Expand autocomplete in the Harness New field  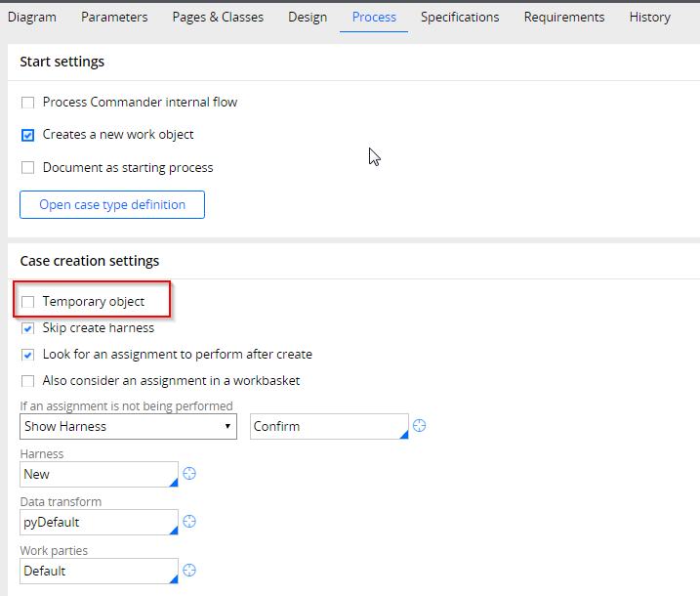174,483
